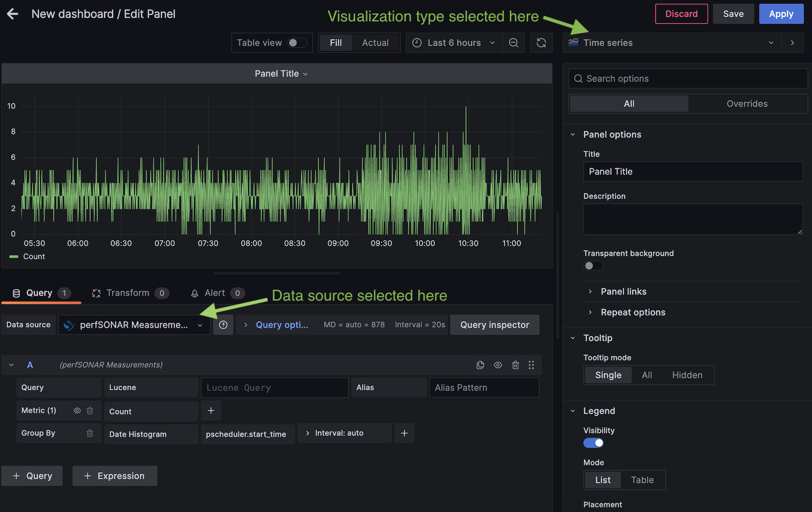Open Query inspector
This screenshot has width=812, height=512.
(495, 325)
